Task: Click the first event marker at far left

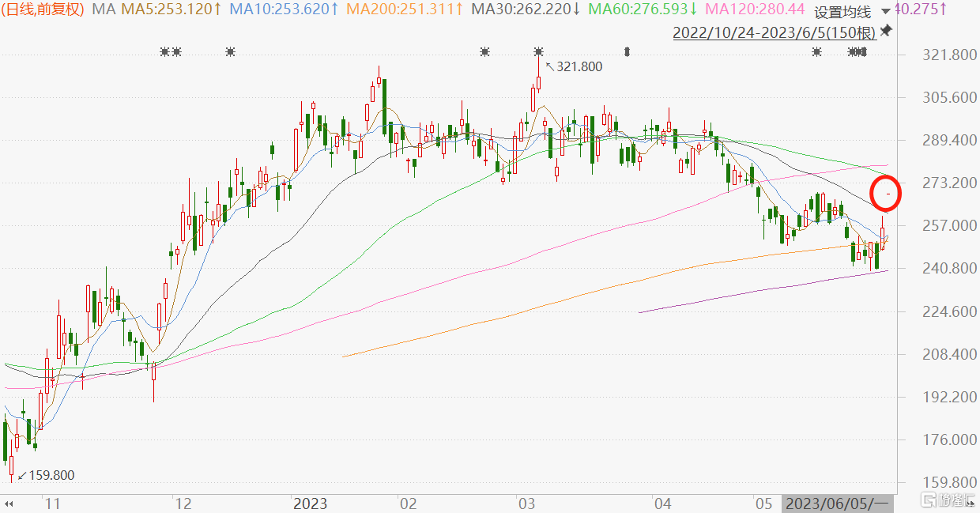Action: point(164,52)
